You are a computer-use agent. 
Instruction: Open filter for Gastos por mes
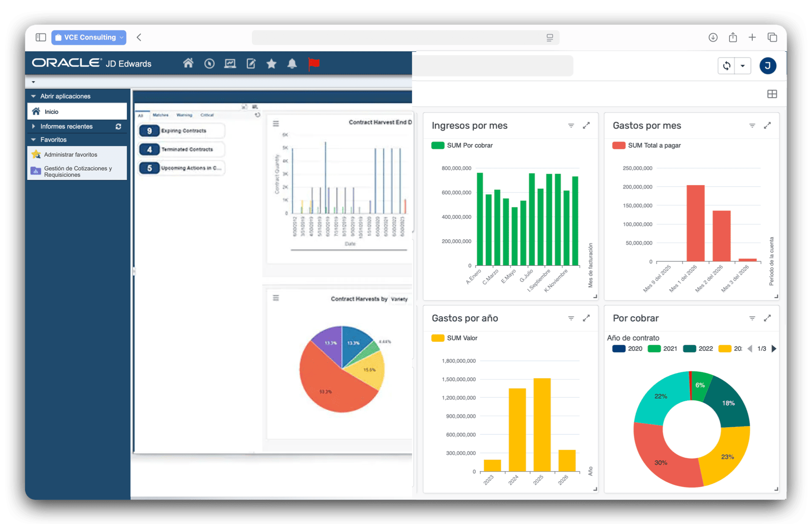[x=752, y=126]
